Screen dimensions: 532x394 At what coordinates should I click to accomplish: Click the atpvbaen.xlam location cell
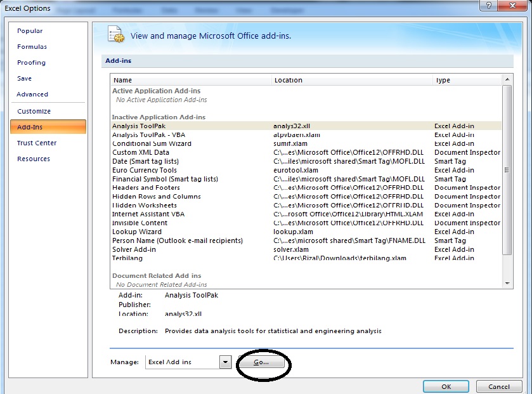click(x=297, y=135)
